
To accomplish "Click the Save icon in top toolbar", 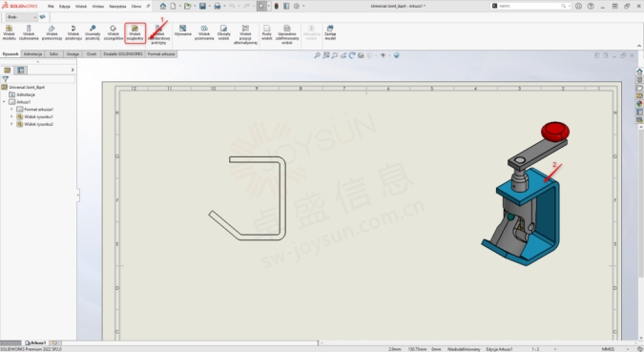I will point(202,6).
